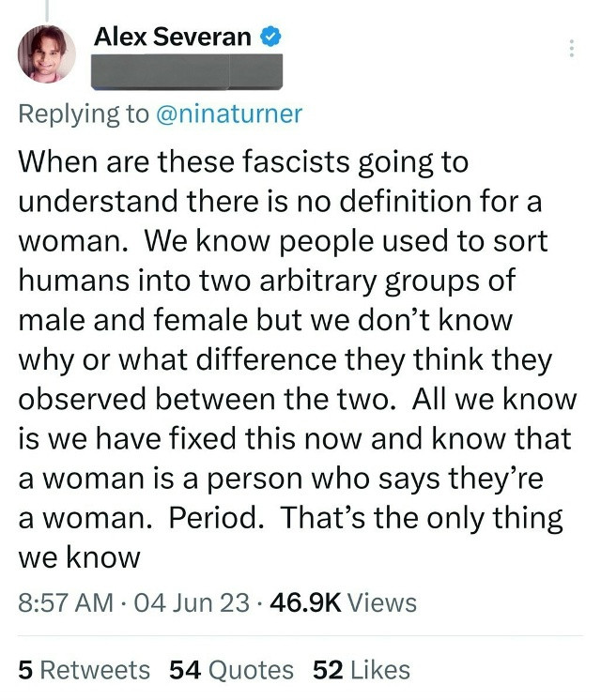Click the divider line above the stats
The width and height of the screenshot is (601, 700).
pos(300,635)
